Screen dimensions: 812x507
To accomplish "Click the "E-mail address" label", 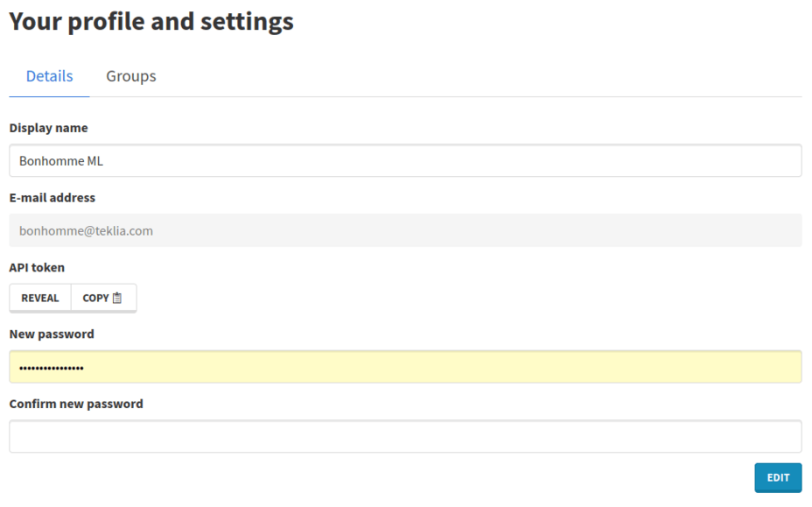I will 52,198.
